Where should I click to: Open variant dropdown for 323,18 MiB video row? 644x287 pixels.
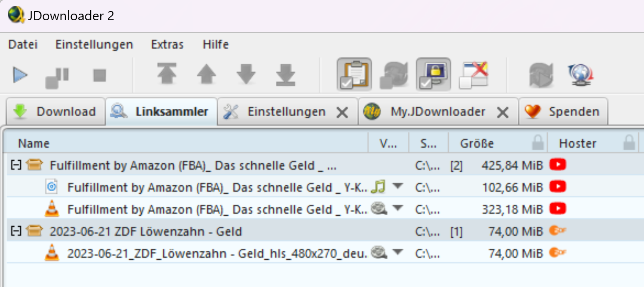(x=398, y=209)
